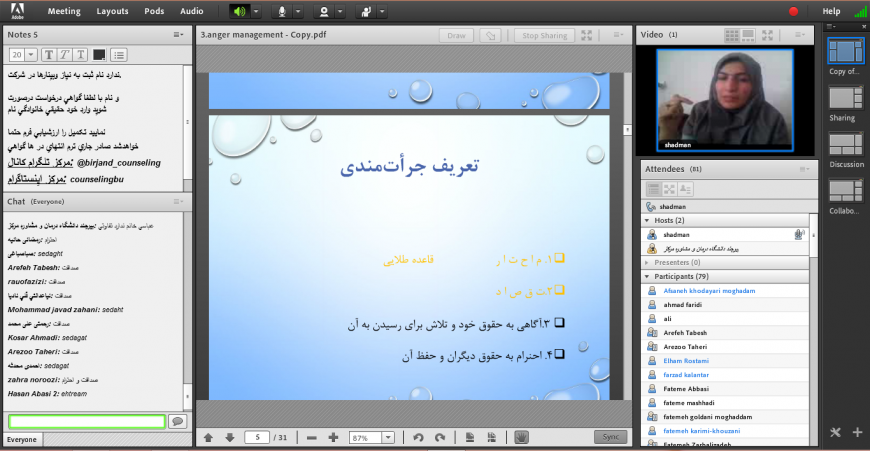Image resolution: width=870 pixels, height=451 pixels.
Task: Go to previous page arrow
Action: coord(209,438)
